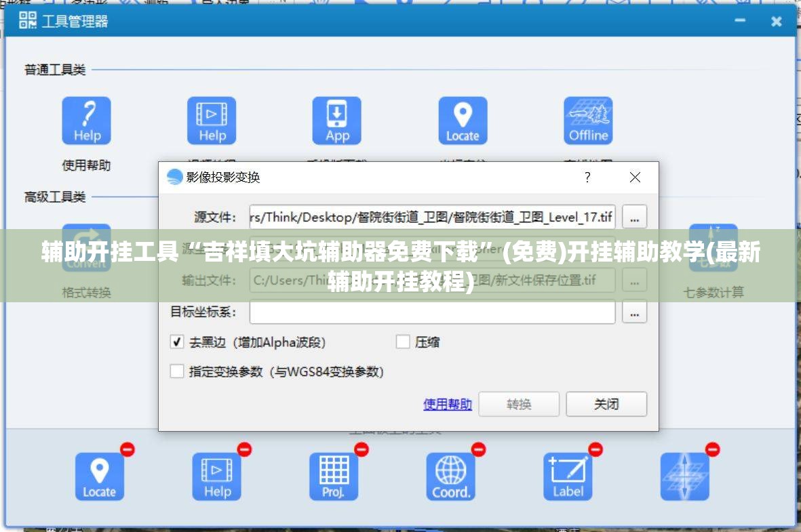The width and height of the screenshot is (801, 532).
Task: Choose 目标坐标系 with the ... button
Action: click(x=634, y=312)
